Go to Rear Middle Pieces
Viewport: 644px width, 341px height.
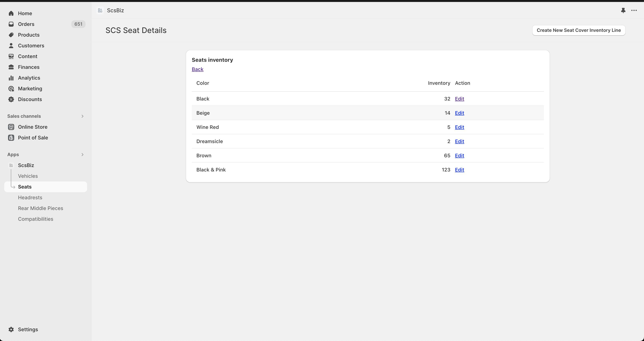coord(40,208)
